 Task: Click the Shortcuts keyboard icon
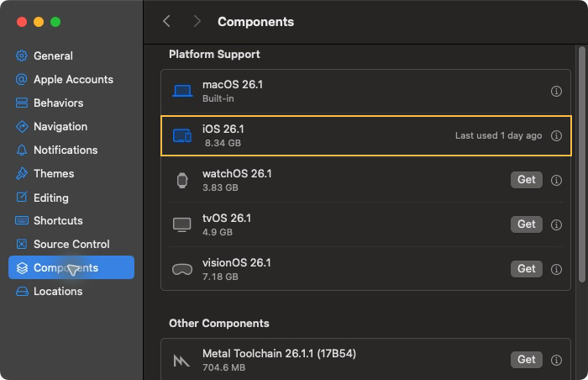tap(22, 220)
